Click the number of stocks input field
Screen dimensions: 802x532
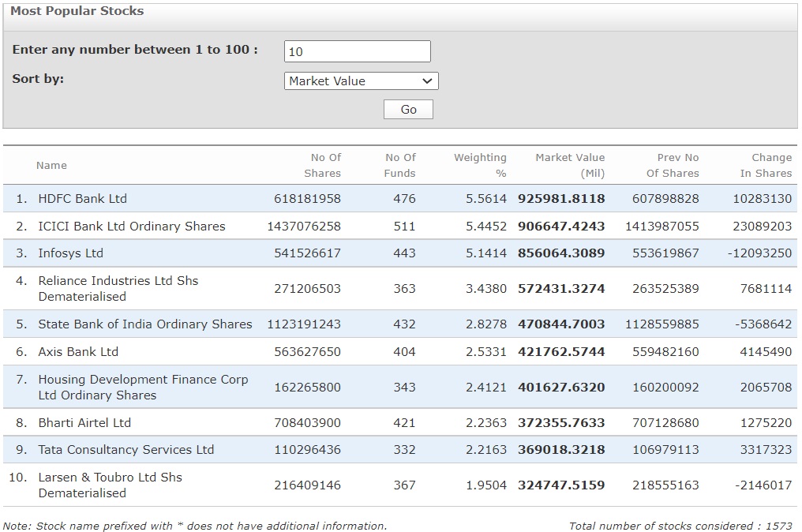(357, 51)
